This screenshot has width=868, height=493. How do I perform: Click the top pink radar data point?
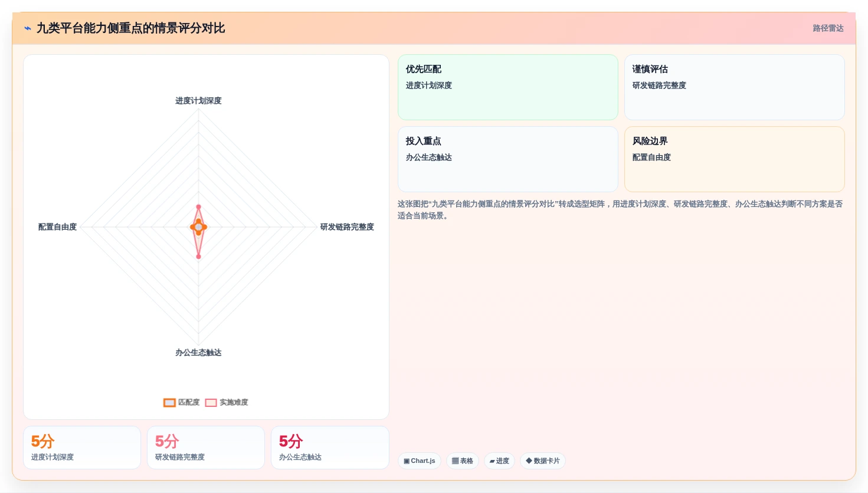click(198, 207)
